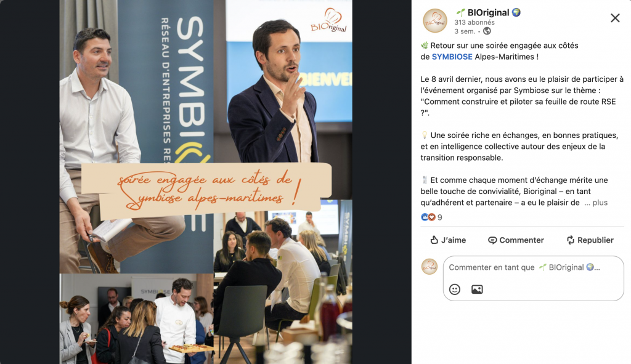631x364 pixels.
Task: Click the speech bubble icon of Commenter
Action: pos(492,240)
